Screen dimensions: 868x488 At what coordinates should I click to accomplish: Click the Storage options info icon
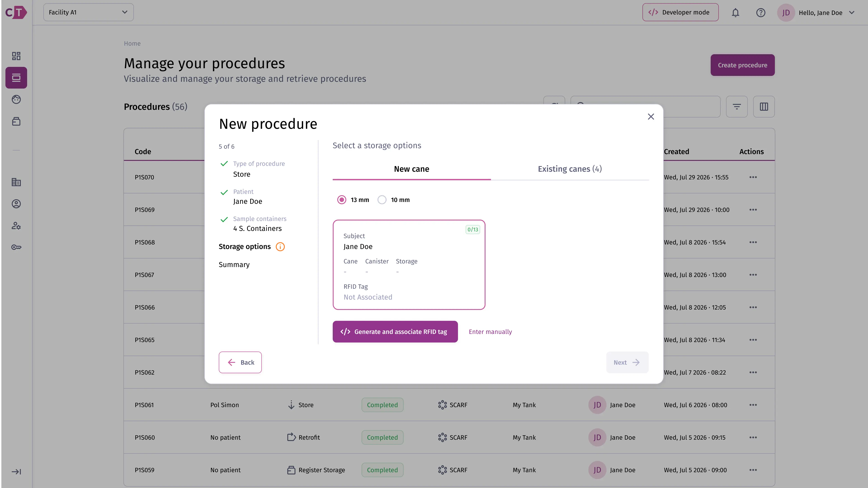pos(280,247)
